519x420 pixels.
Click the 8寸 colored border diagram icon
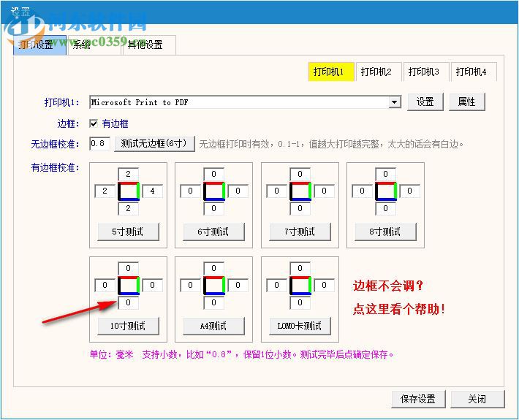click(386, 191)
